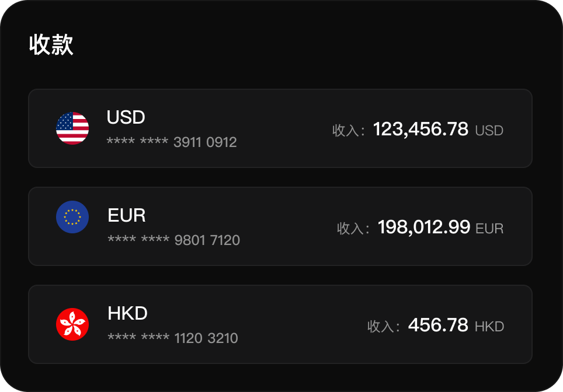
Task: Select the EUR currency name label
Action: coord(127,215)
